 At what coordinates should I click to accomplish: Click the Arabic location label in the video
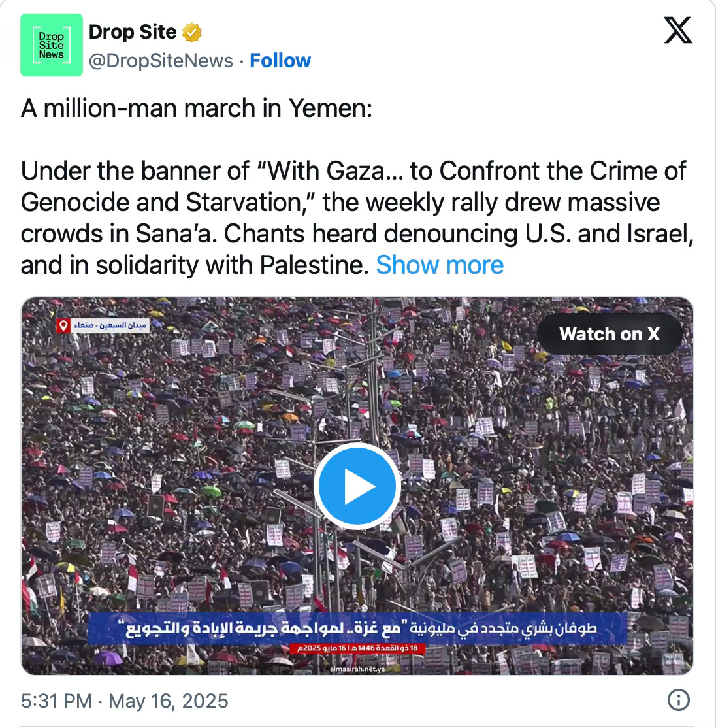(110, 325)
